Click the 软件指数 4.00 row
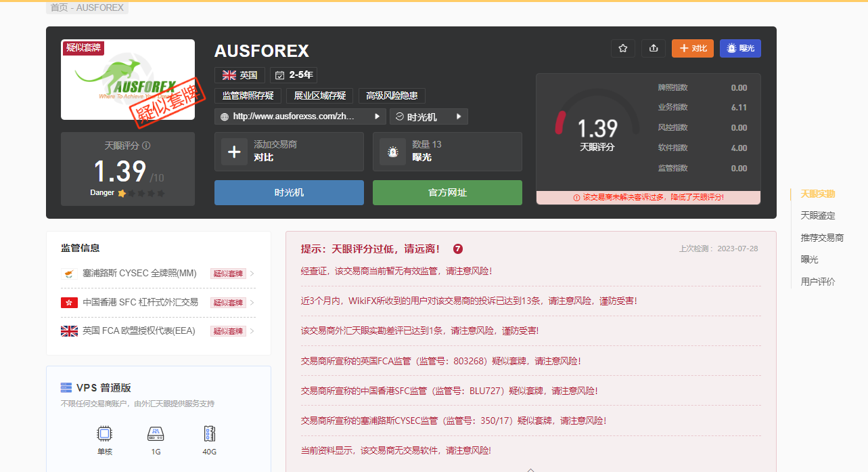Image resolution: width=868 pixels, height=472 pixels. [703, 148]
